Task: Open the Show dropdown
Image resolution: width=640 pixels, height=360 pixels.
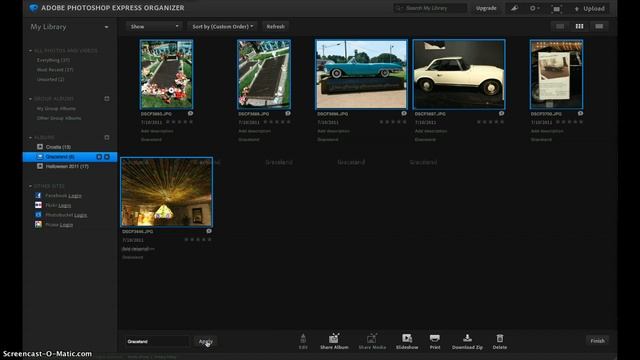Action: [154, 27]
